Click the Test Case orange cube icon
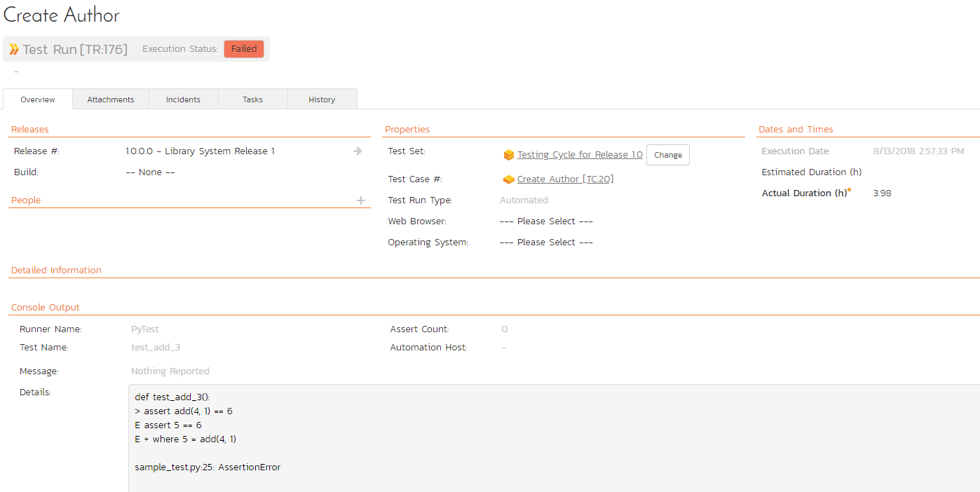Image resolution: width=980 pixels, height=492 pixels. pos(509,179)
